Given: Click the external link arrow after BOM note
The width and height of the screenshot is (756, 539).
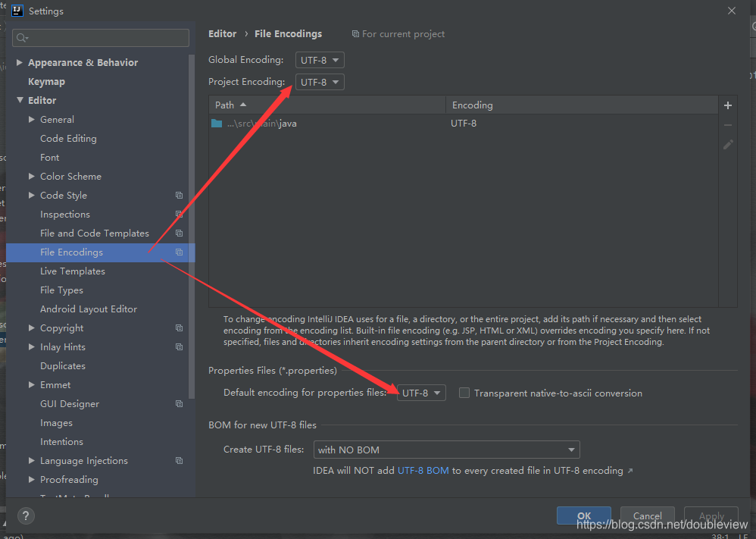Looking at the screenshot, I should point(629,471).
